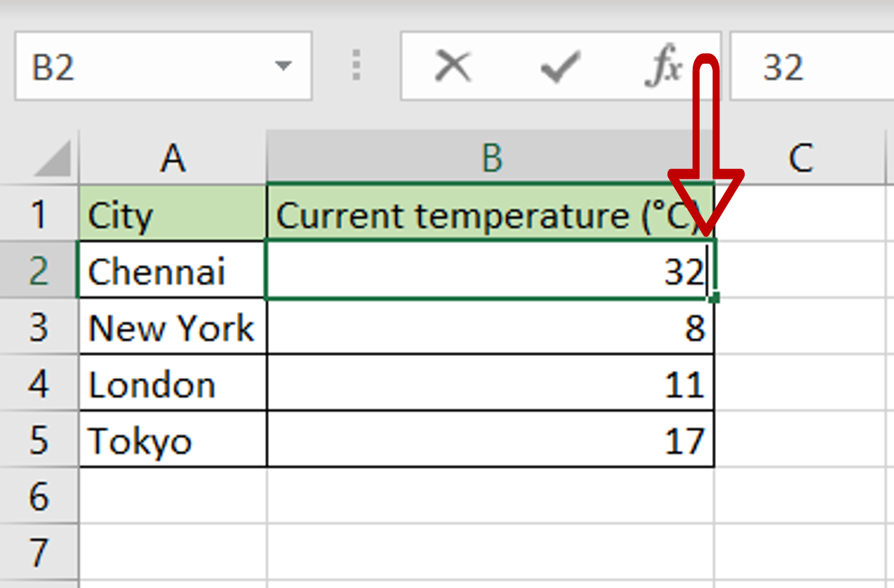
Task: Click the vertical dots separator beside Name Box
Action: point(355,66)
